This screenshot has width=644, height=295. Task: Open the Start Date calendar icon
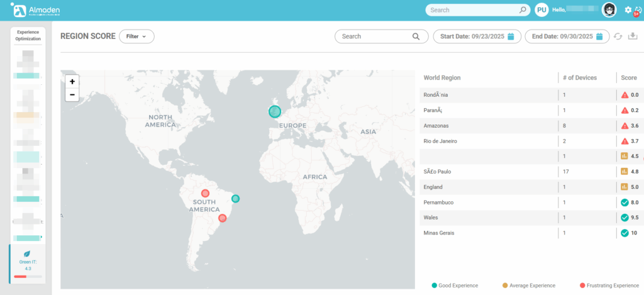click(x=511, y=36)
